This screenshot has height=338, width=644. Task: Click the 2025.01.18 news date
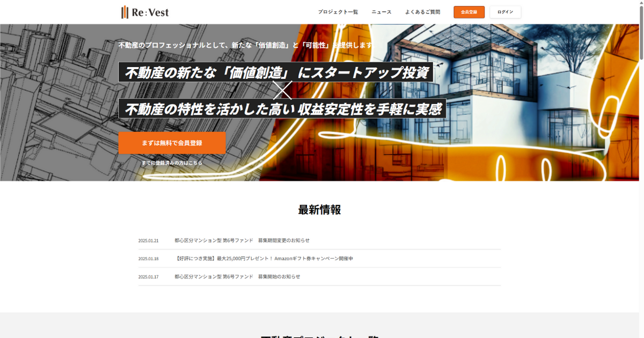click(148, 259)
